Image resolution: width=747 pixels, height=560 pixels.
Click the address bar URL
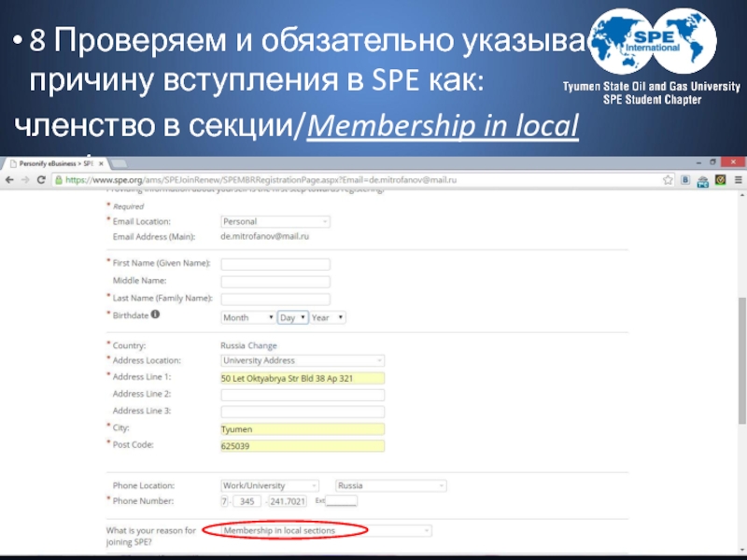click(261, 180)
